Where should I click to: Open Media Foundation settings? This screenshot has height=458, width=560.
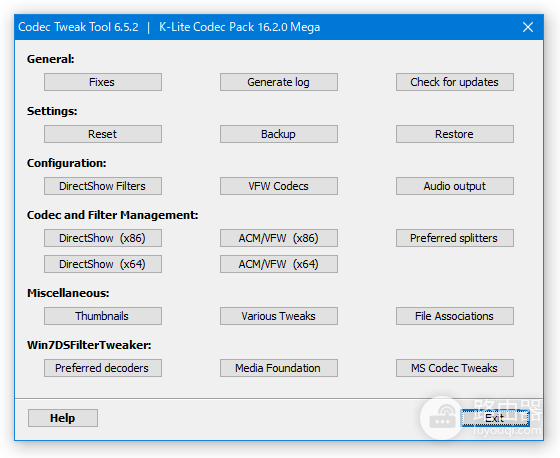279,368
